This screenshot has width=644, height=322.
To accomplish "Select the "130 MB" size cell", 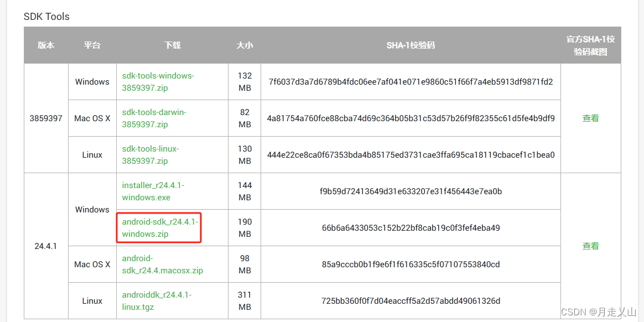I will point(245,155).
